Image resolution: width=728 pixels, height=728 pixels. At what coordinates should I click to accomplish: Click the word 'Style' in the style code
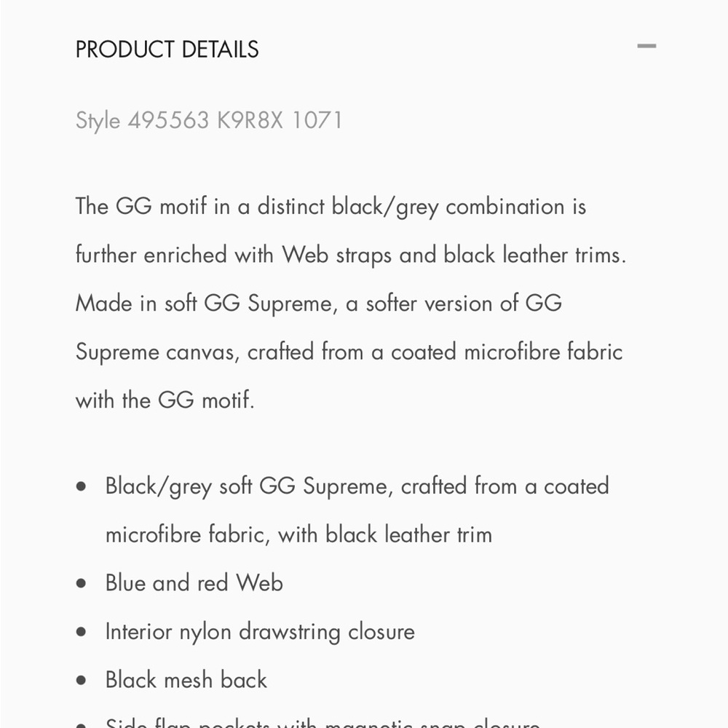98,121
